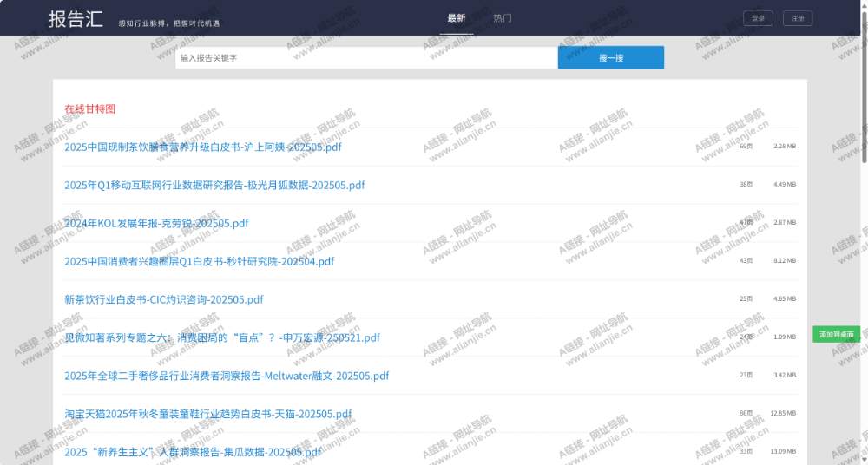Click the green 添加到桌面 button
Image resolution: width=868 pixels, height=465 pixels.
click(837, 334)
